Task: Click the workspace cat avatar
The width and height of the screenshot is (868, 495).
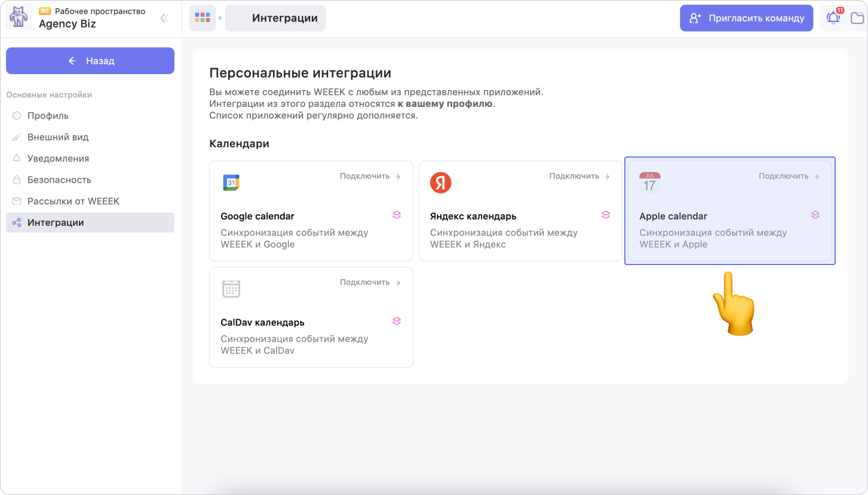Action: pos(19,18)
